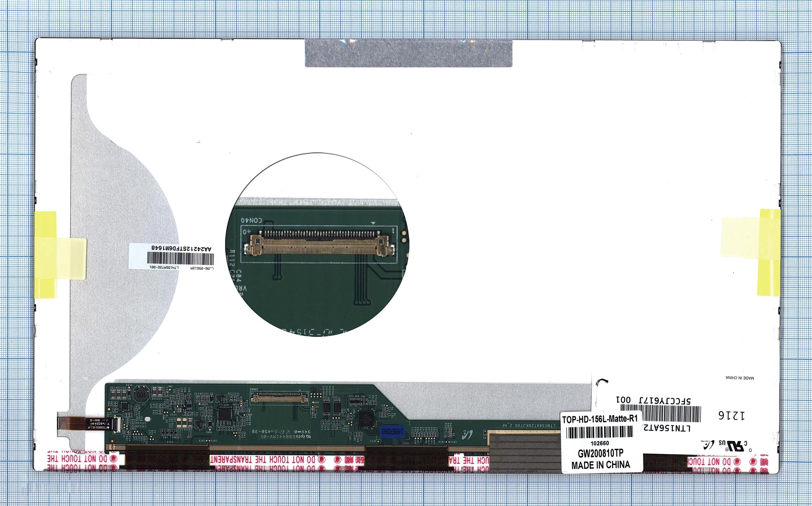This screenshot has height=506, width=812.
Task: Click the GW200810TP text on the sticker
Action: 601,453
